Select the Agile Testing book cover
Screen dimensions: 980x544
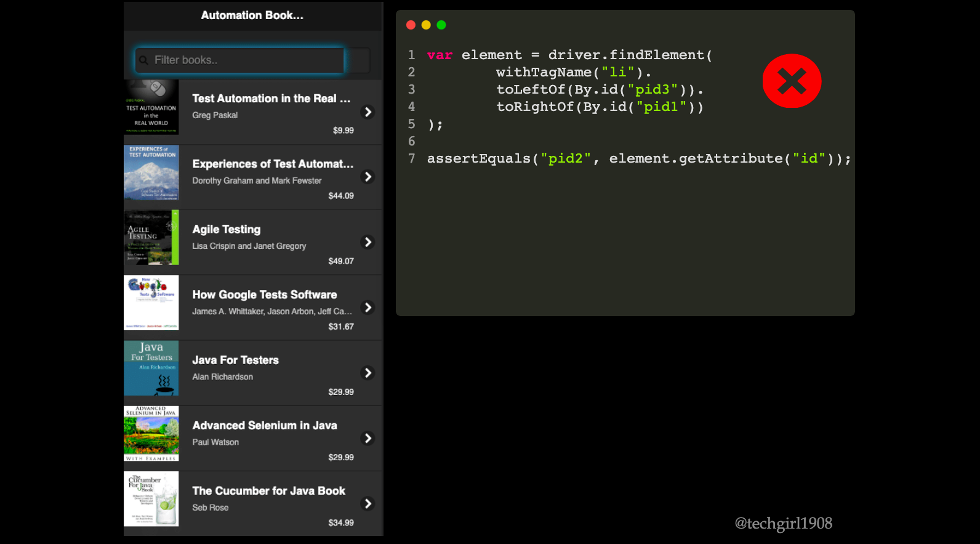tap(151, 238)
